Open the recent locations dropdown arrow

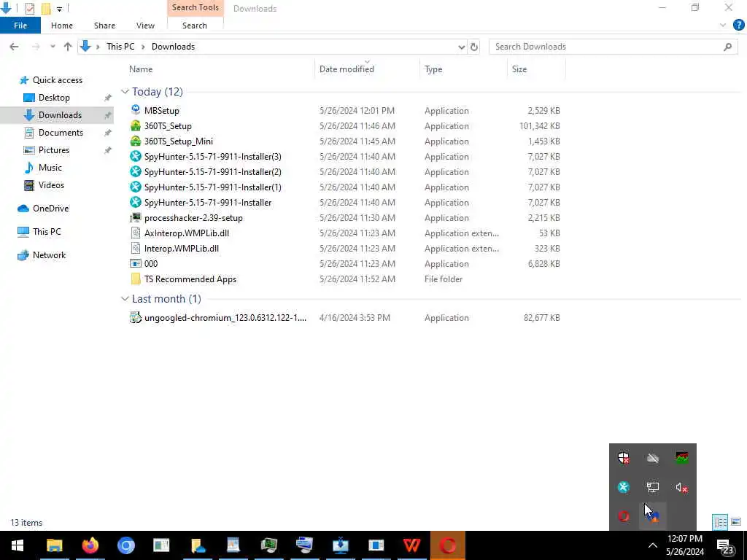tap(53, 47)
